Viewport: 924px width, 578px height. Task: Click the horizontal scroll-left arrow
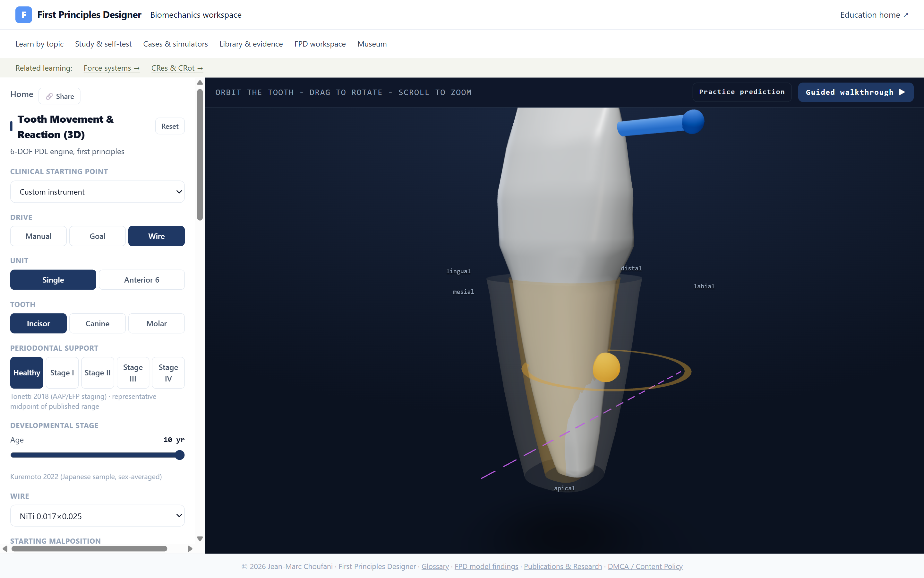[5, 548]
